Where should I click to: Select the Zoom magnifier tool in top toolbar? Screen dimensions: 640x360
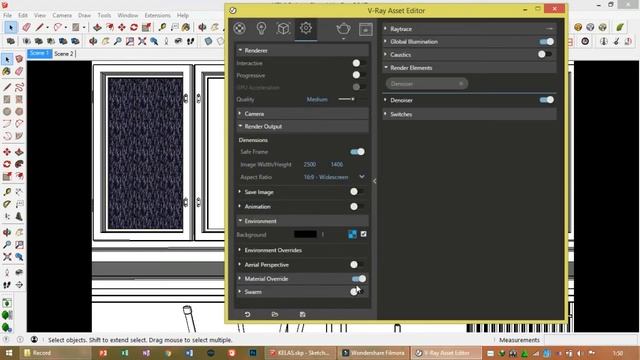[x=118, y=41]
